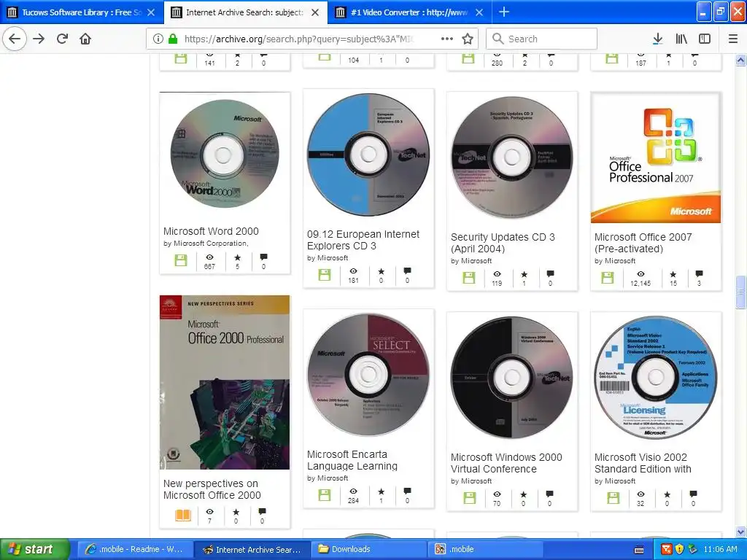Go back to the previous page
The height and width of the screenshot is (560, 747).
[x=15, y=39]
